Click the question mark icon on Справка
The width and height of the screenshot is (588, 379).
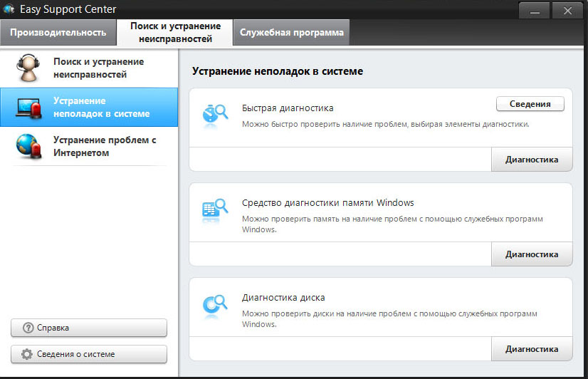(28, 328)
